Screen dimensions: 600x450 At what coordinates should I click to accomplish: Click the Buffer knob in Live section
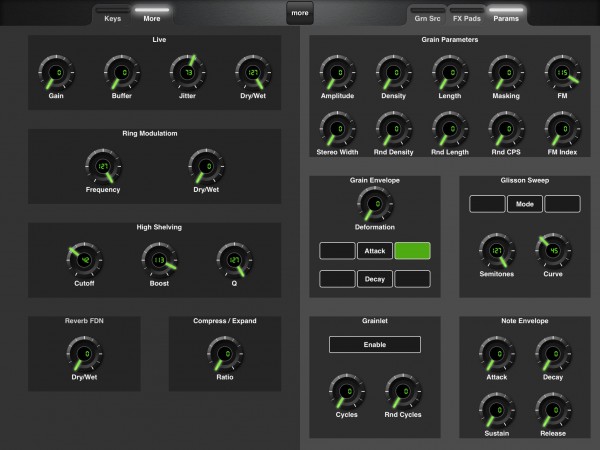point(122,73)
